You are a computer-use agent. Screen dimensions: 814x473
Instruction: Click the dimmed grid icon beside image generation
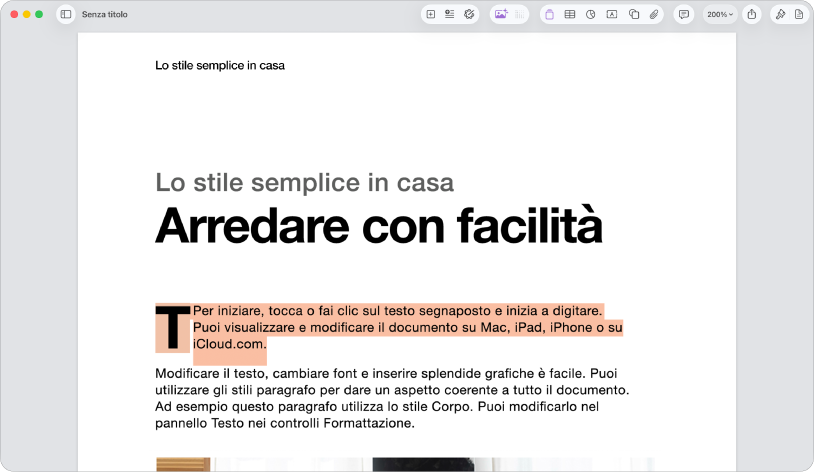tap(520, 15)
